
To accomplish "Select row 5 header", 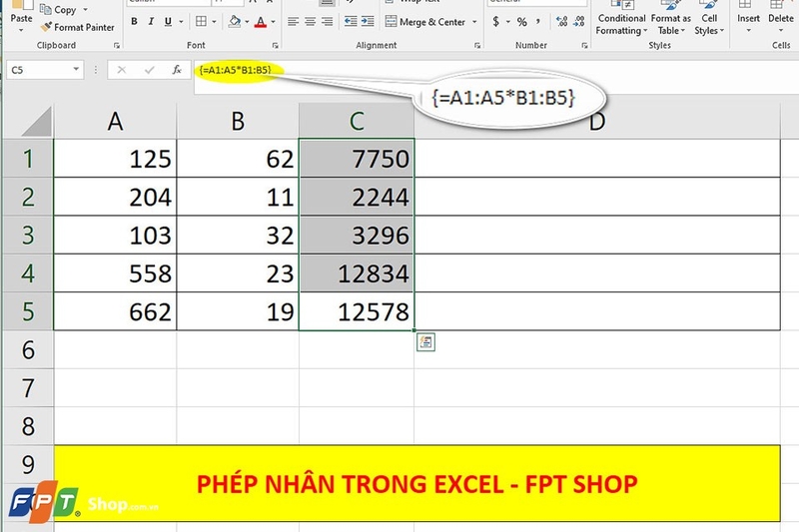I will (x=28, y=311).
